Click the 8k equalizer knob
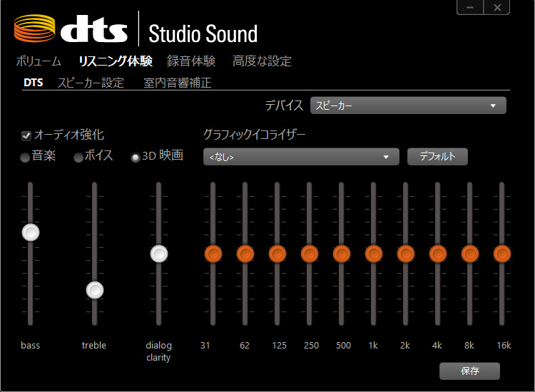This screenshot has width=535, height=392. tap(470, 254)
